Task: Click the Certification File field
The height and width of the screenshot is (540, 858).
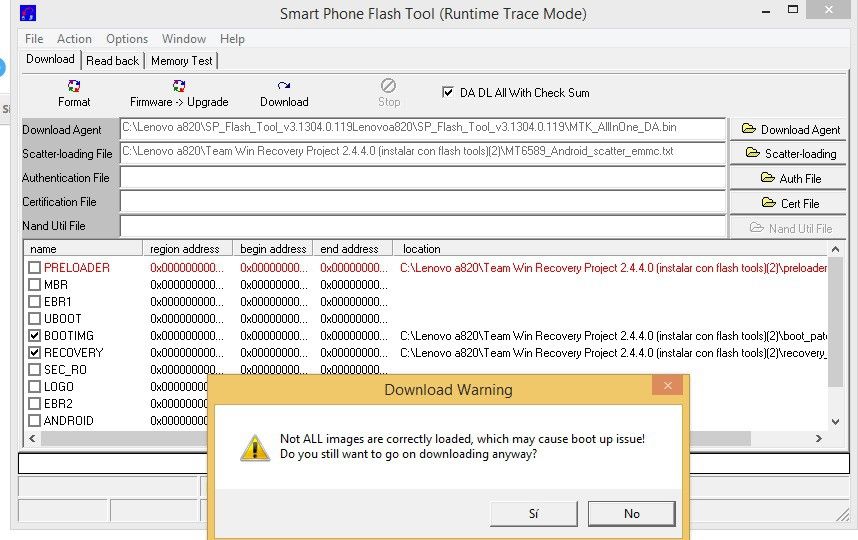Action: coord(423,201)
